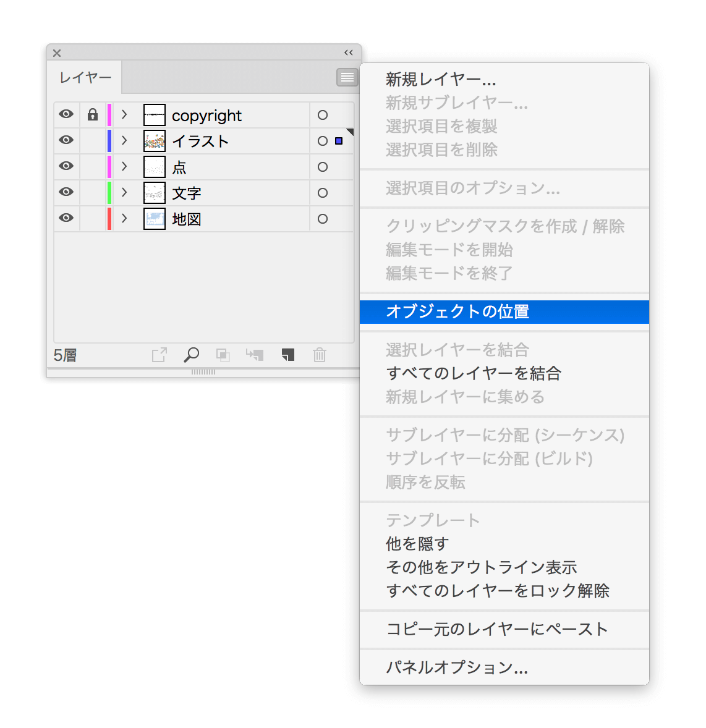Choose すべてのレイヤーを結合 menu item
Screen dimensions: 706x728
pos(504,373)
